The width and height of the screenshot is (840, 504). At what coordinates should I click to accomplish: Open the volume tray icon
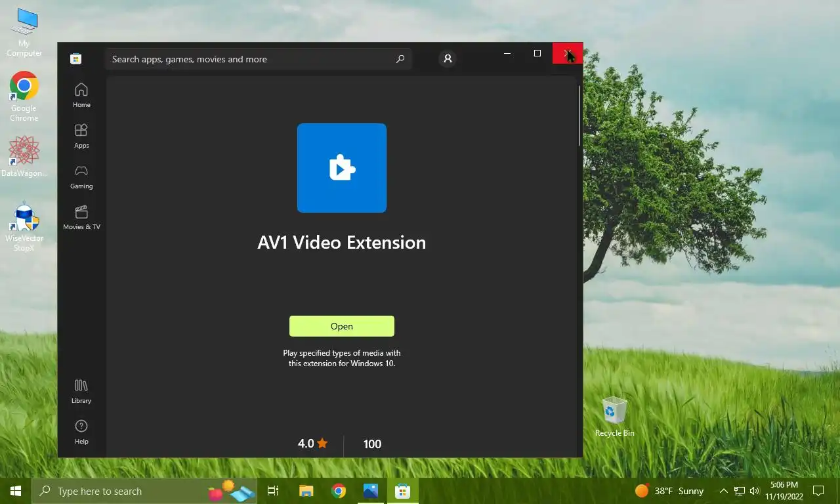coord(755,491)
